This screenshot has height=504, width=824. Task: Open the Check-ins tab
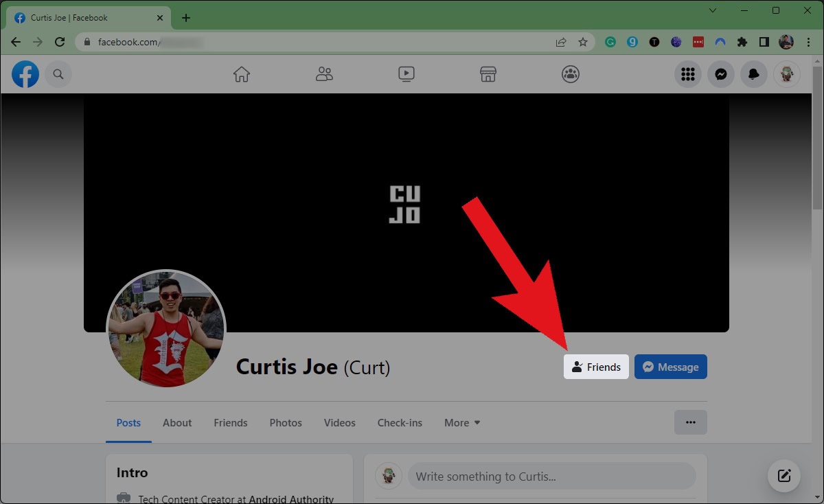click(x=400, y=423)
